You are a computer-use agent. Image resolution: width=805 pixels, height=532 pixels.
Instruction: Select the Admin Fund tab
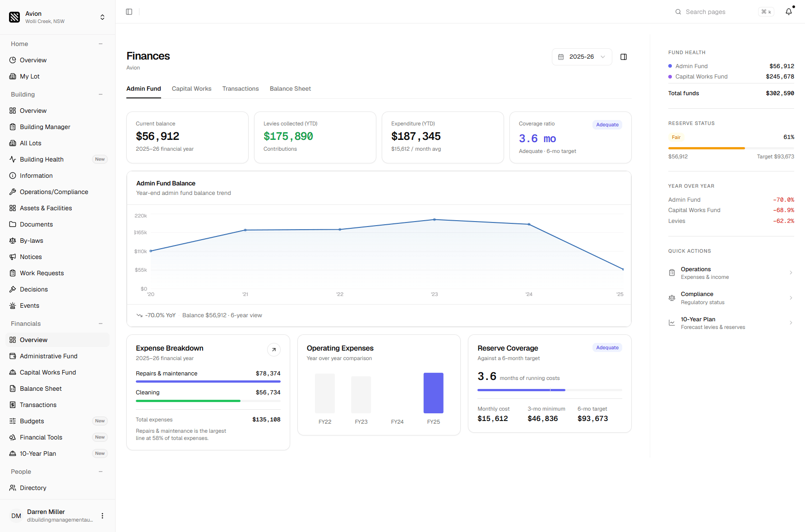[143, 89]
